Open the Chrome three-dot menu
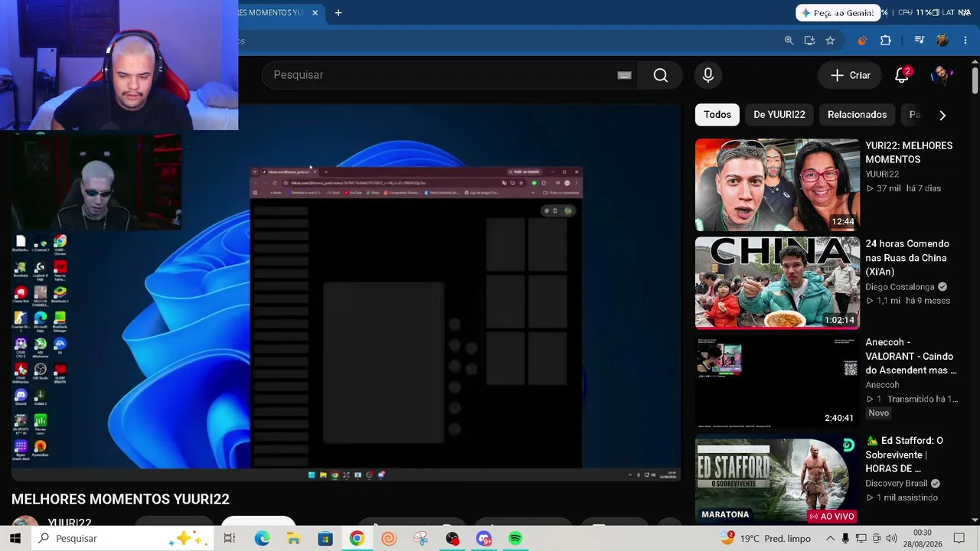Viewport: 980px width, 551px height. point(965,41)
